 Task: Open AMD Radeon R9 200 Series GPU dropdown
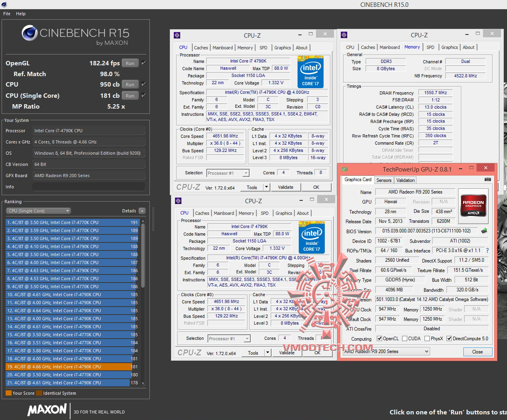coord(386,351)
